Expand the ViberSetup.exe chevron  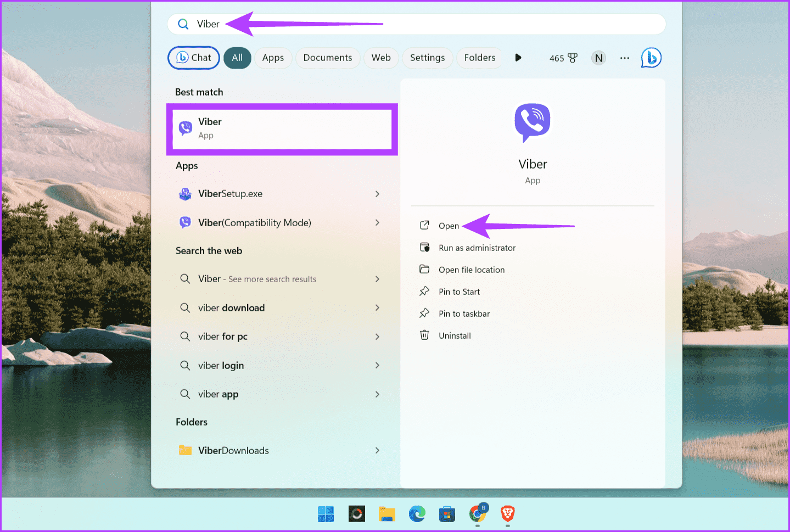tap(377, 194)
